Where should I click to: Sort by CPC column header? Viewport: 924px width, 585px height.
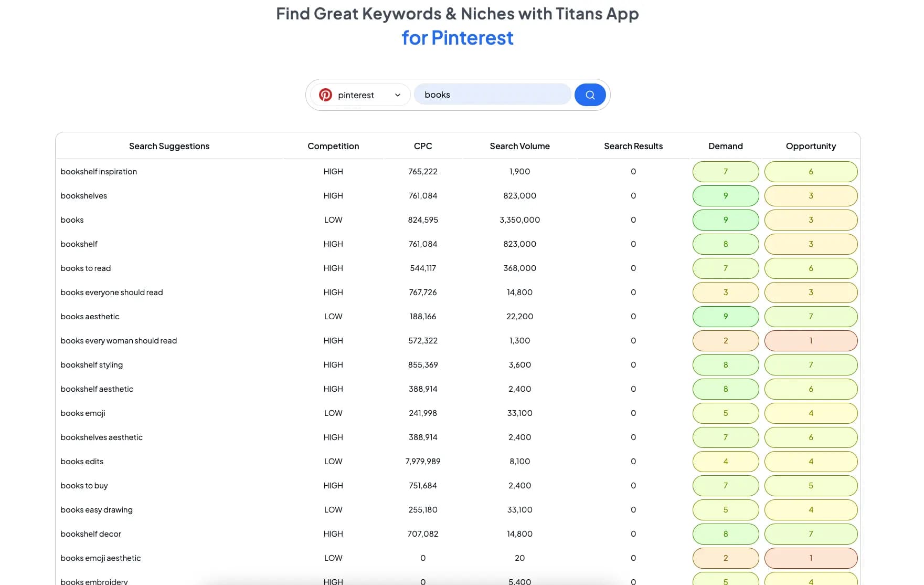[x=423, y=147]
